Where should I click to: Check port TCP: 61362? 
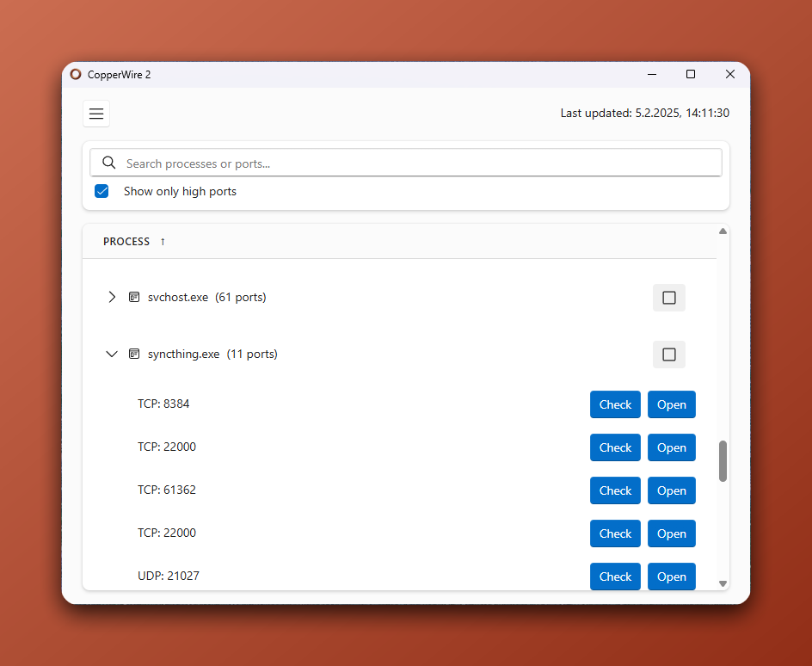(x=615, y=490)
